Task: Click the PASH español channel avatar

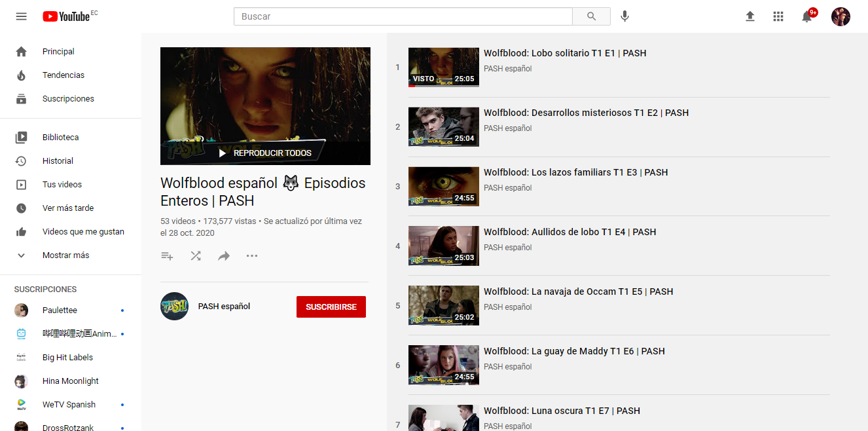Action: 175,307
